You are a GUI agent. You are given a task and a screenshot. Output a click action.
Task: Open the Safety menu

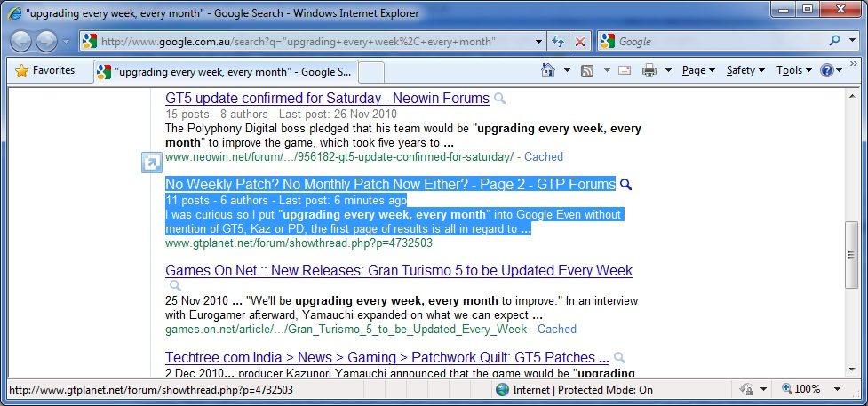coord(745,70)
